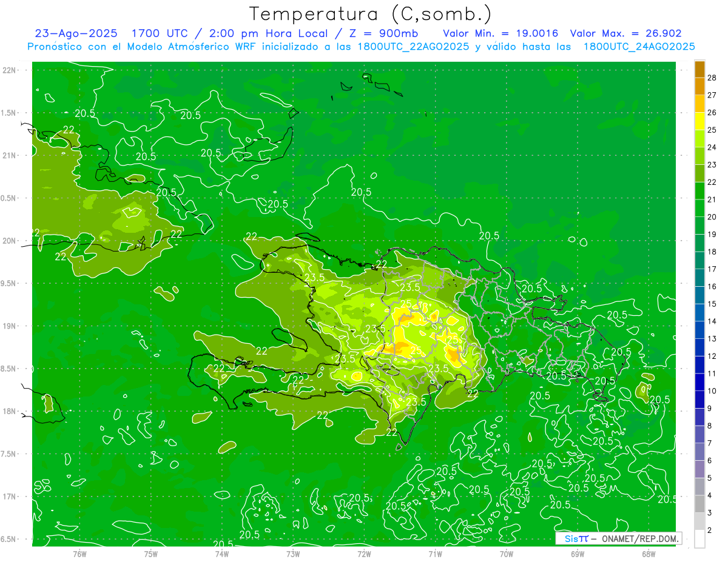The image size is (728, 562).
Task: Pick the purple swatch between 6 and 7
Action: click(699, 452)
